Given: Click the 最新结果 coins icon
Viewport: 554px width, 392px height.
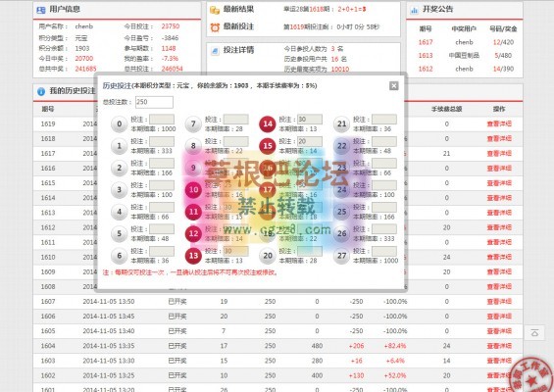Looking at the screenshot, I should [x=215, y=10].
